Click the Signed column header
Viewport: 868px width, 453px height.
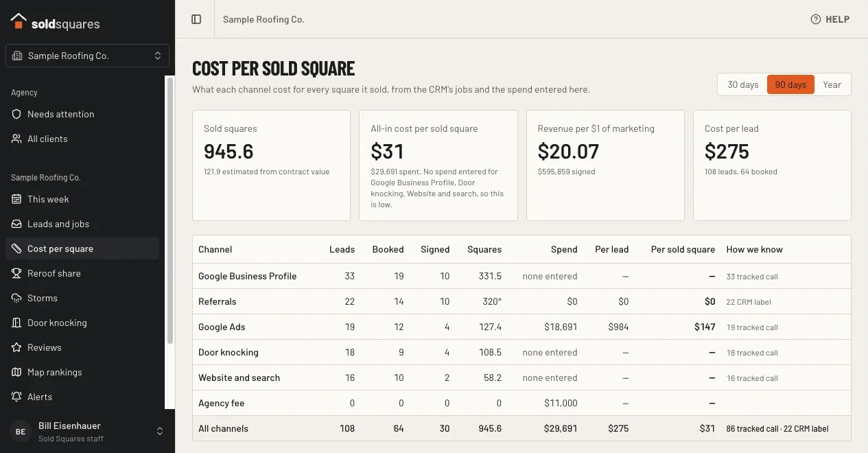click(x=435, y=249)
